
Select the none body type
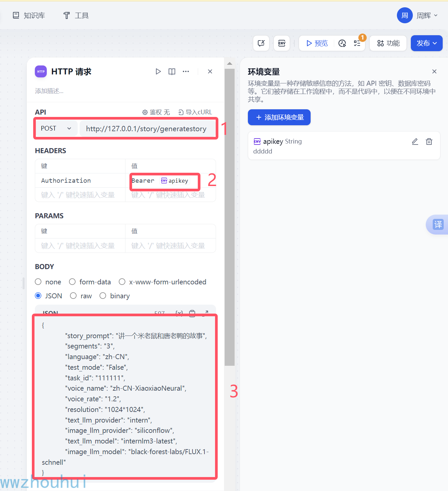tap(38, 282)
